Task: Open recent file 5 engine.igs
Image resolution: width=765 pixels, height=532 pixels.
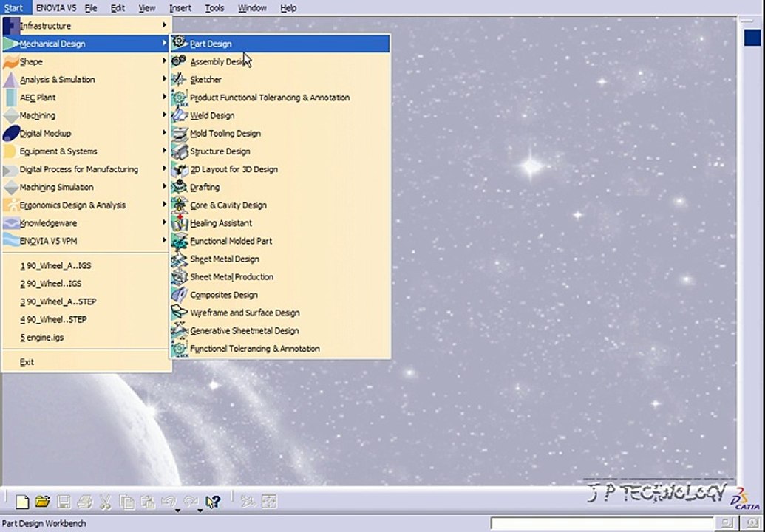Action: click(x=86, y=338)
